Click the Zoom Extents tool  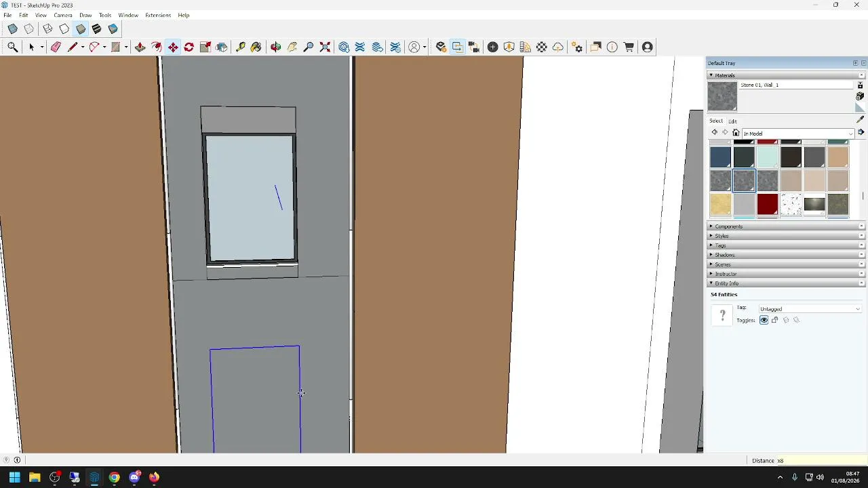[325, 47]
